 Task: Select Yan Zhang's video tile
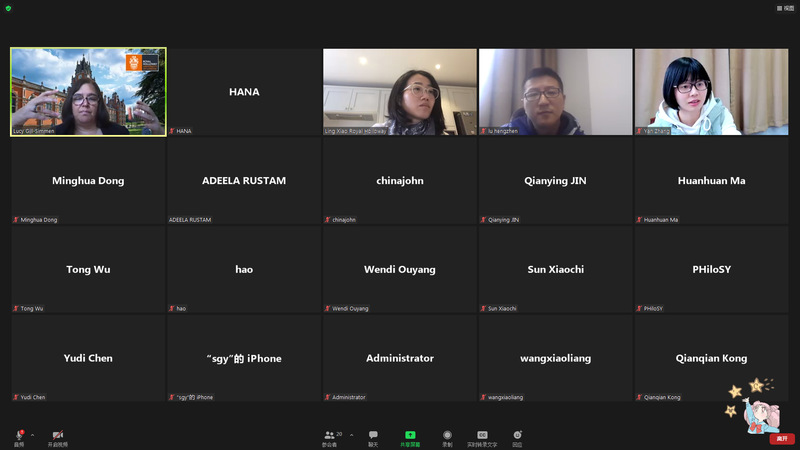click(x=711, y=92)
